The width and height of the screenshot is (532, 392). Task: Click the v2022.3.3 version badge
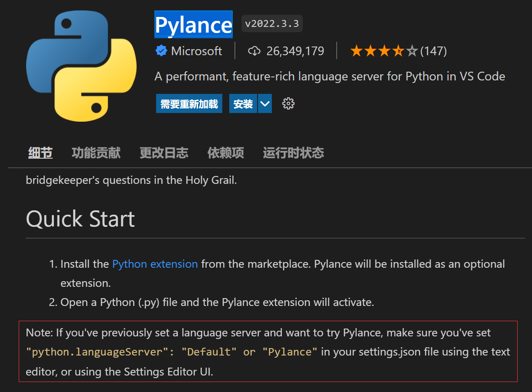(x=271, y=23)
